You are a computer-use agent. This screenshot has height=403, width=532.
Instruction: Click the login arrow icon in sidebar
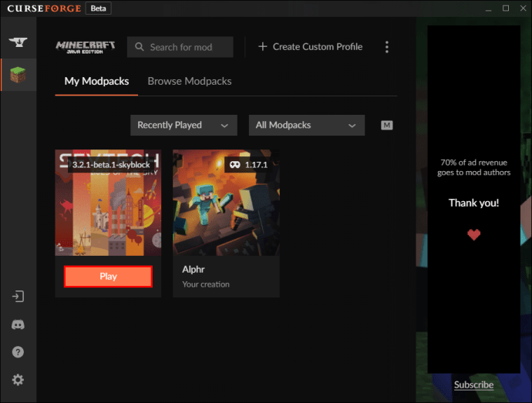pos(18,297)
